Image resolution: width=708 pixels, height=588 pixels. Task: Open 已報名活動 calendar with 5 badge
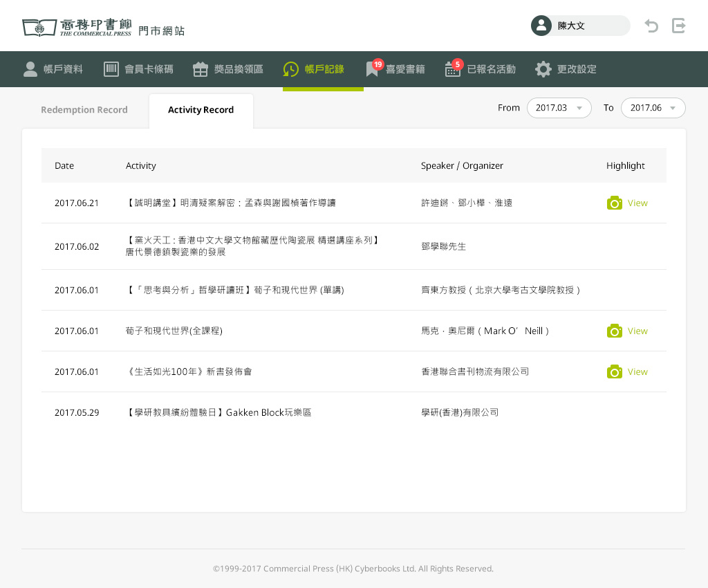(x=481, y=69)
